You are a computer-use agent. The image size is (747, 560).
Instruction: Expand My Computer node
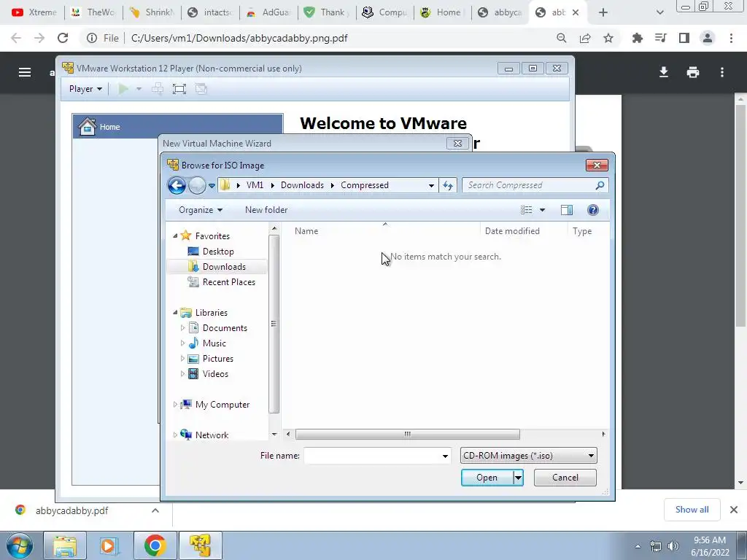(175, 404)
